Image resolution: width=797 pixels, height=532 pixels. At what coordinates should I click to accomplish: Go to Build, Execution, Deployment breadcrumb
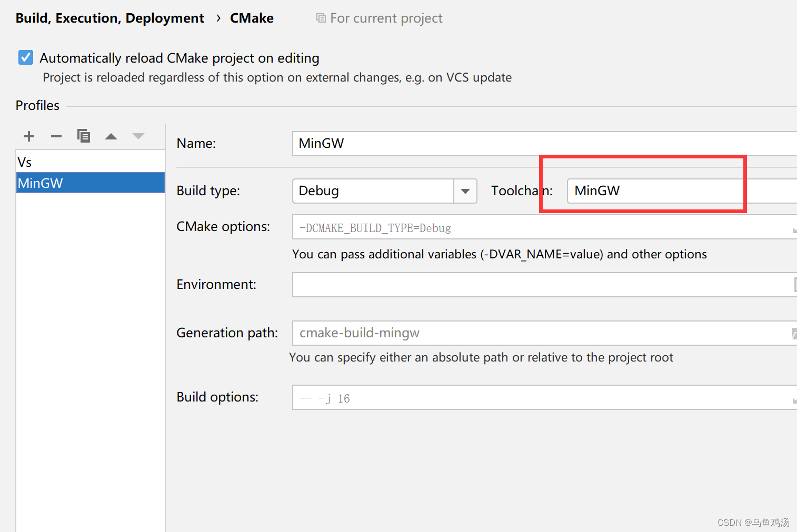click(x=109, y=18)
